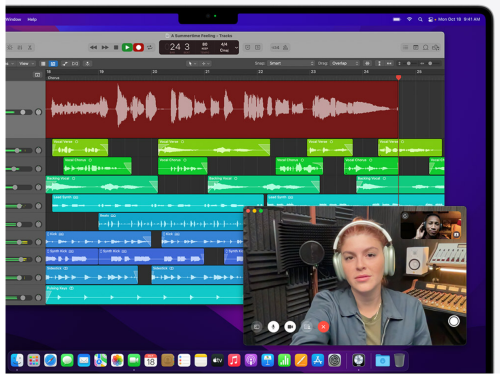Screen dimensions: 500x383
Task: Open the Drag Overlap dropdown
Action: pyautogui.click(x=345, y=63)
